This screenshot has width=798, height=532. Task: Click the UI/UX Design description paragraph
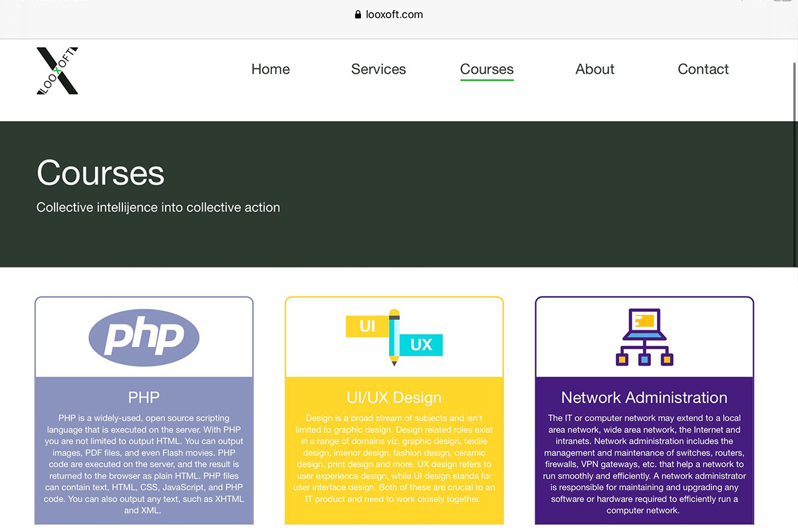point(394,458)
